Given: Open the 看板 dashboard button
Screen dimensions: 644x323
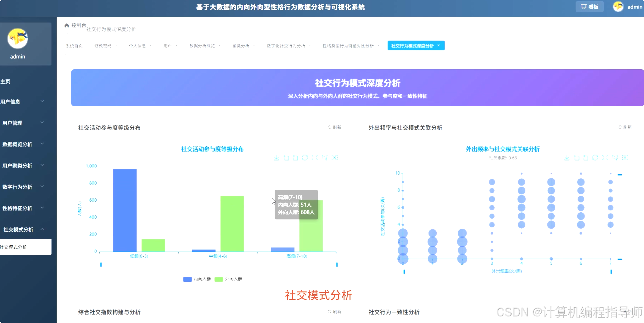Looking at the screenshot, I should [x=590, y=7].
